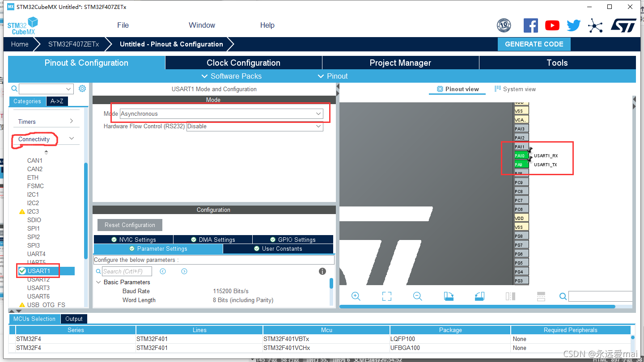
Task: Collapse the Basic Parameters group
Action: pos(98,282)
